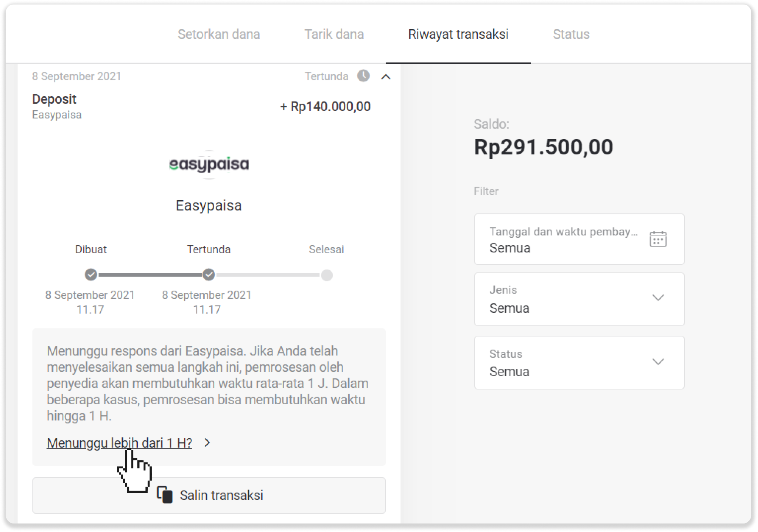Collapse the deposit transaction details chevron
The height and width of the screenshot is (532, 758).
[386, 77]
